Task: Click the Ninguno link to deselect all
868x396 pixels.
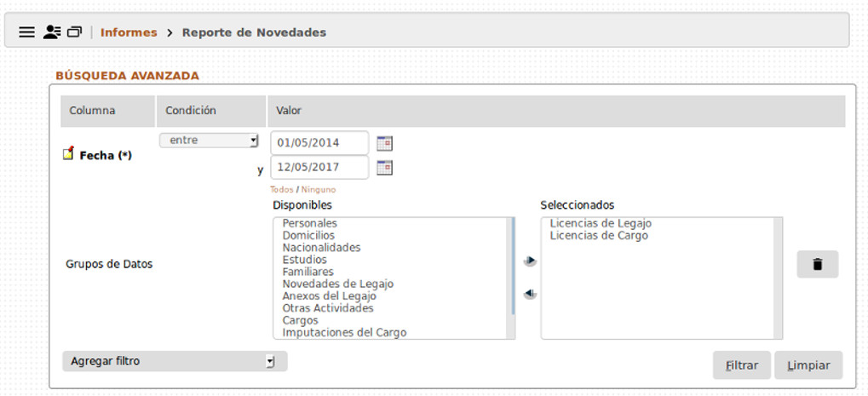Action: 318,190
